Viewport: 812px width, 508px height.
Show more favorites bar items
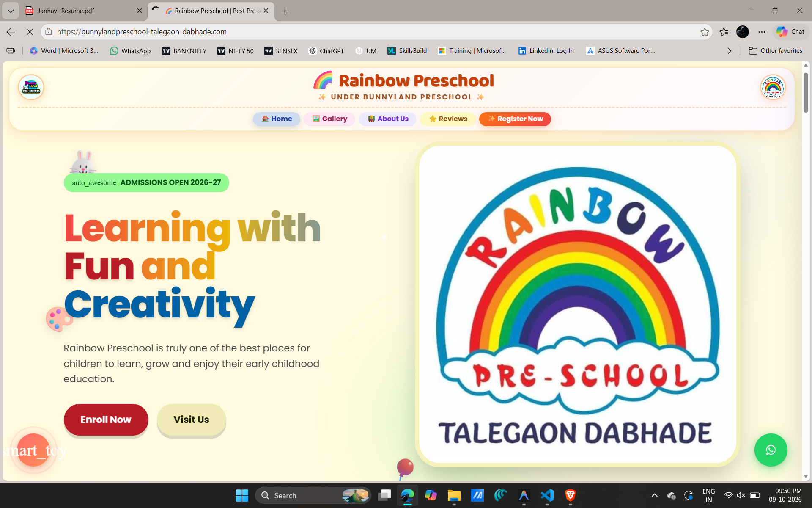pyautogui.click(x=729, y=51)
